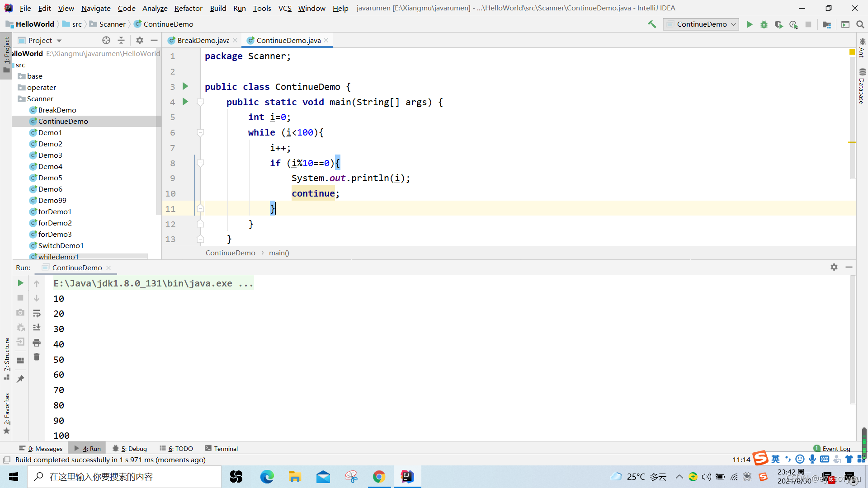Fold the if block at line 8
Image resolution: width=868 pixels, height=488 pixels.
click(200, 163)
